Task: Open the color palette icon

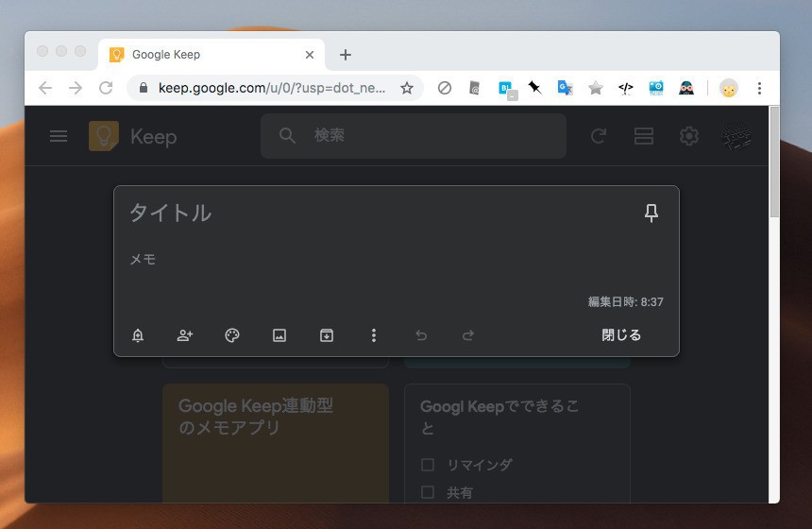Action: click(232, 335)
